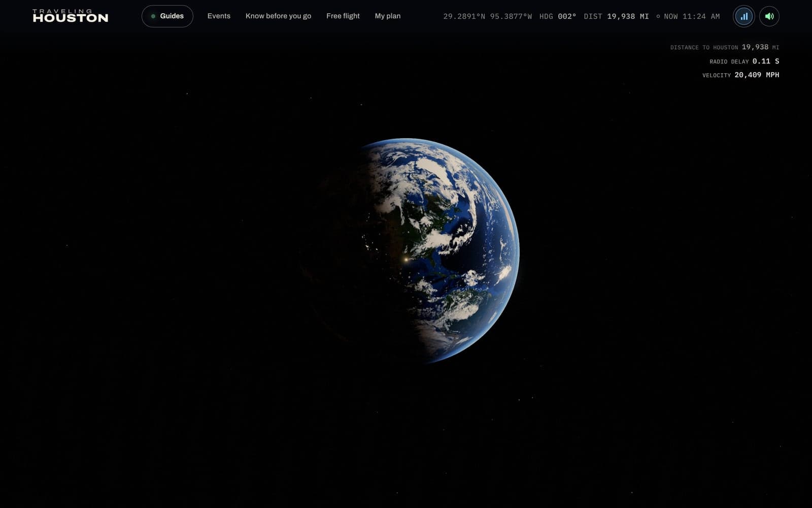Click the HDG 002° heading readout
The image size is (812, 508).
tap(558, 16)
